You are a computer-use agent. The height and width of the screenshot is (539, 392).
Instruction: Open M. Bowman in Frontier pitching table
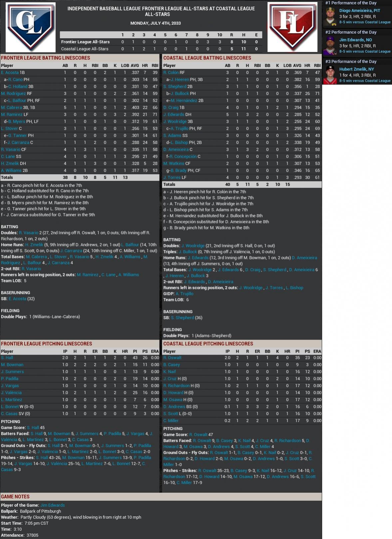pos(12,365)
